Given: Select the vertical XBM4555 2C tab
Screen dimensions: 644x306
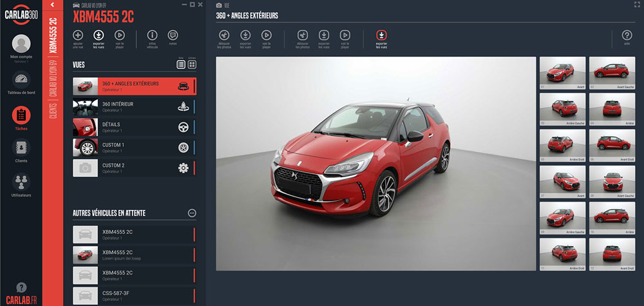Looking at the screenshot, I should tap(53, 35).
